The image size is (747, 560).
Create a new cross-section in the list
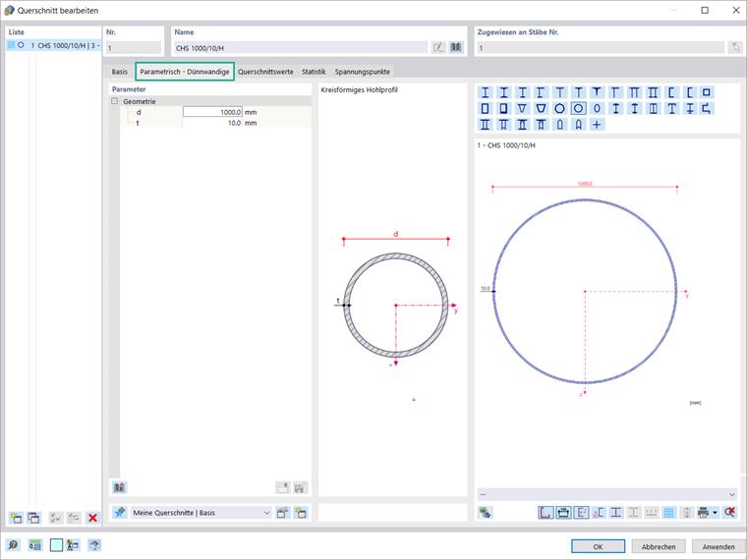click(x=16, y=518)
